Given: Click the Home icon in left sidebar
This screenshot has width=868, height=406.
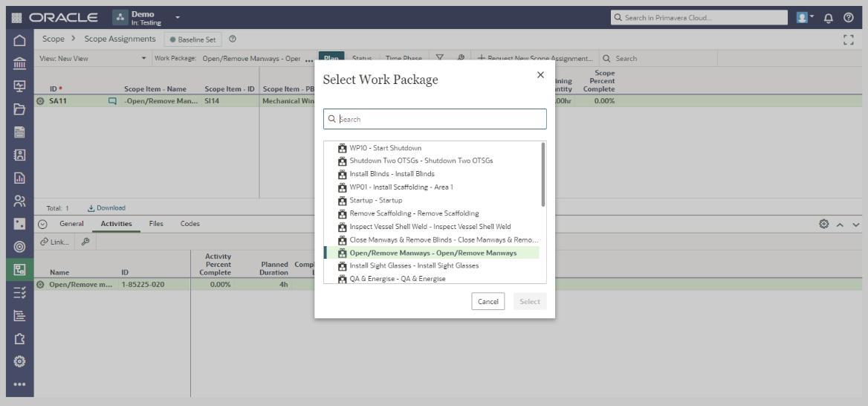Looking at the screenshot, I should click(20, 40).
